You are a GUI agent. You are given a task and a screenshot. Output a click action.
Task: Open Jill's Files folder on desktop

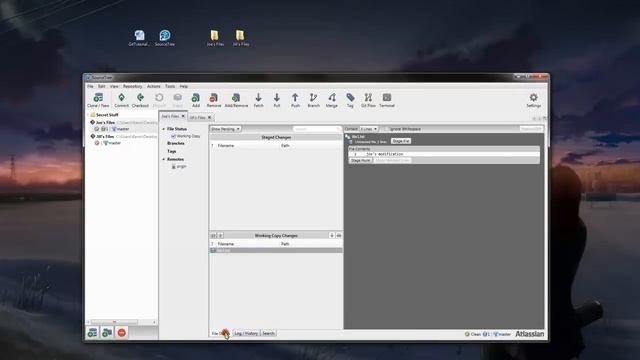(x=241, y=38)
